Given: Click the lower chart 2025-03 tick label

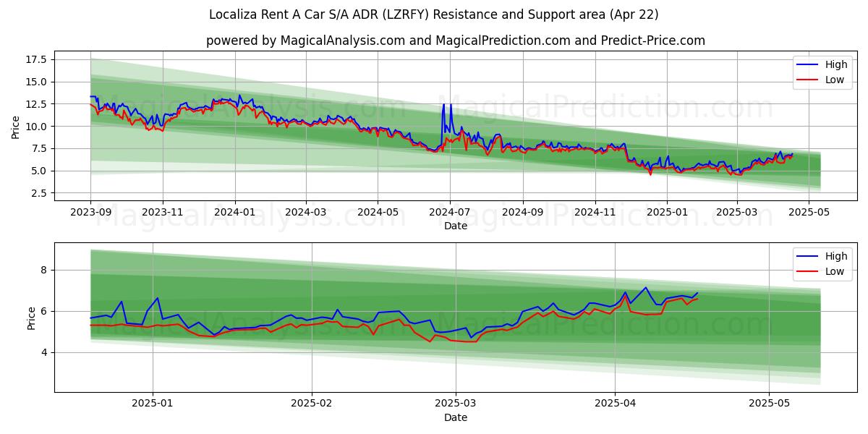Looking at the screenshot, I should [x=456, y=404].
